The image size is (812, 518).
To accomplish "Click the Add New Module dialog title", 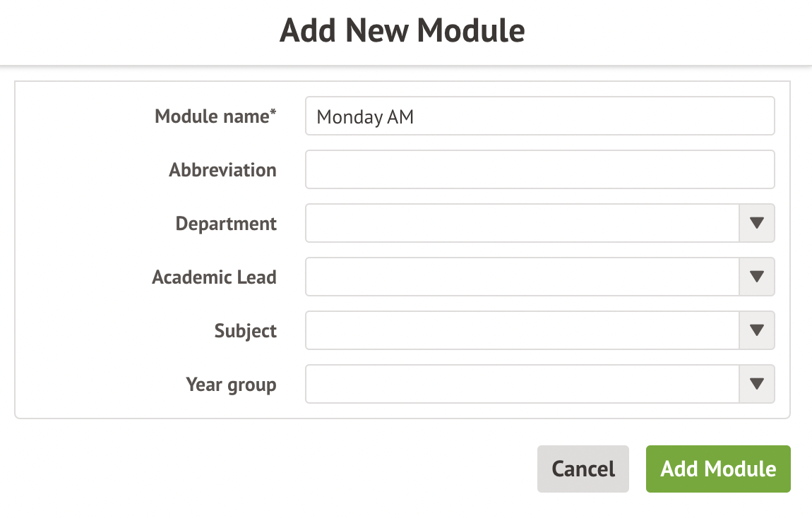I will [402, 31].
